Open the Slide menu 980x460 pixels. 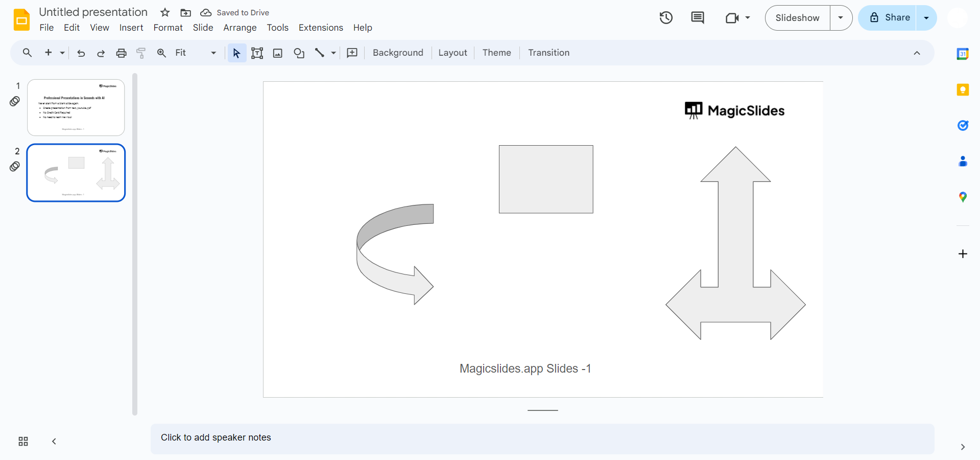click(203, 28)
